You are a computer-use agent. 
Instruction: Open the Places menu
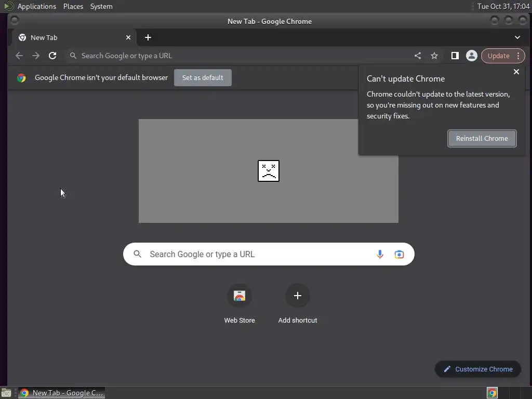point(73,6)
